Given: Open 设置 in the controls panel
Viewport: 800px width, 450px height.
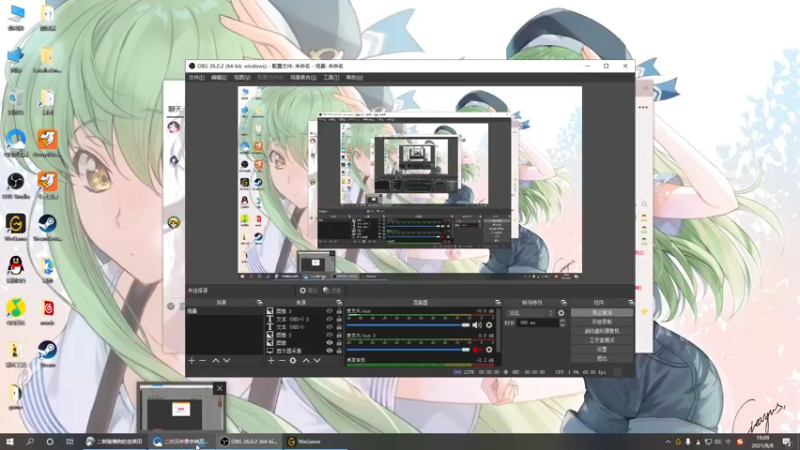Looking at the screenshot, I should [602, 349].
